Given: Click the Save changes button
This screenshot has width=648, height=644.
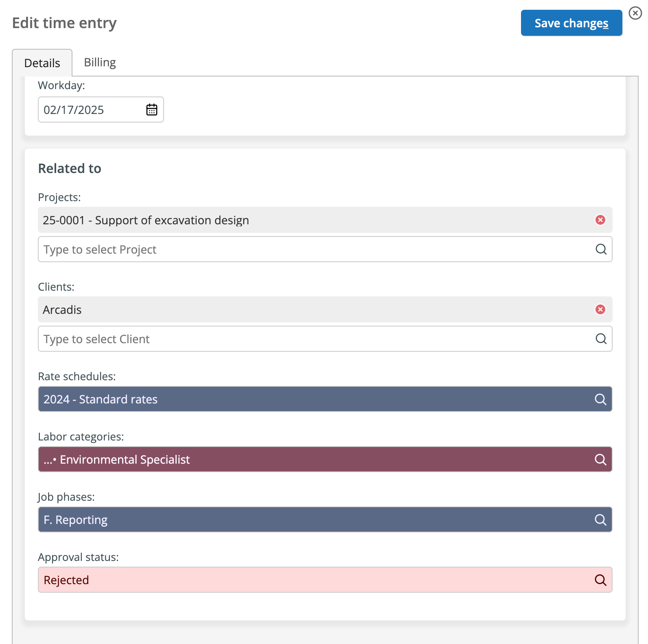Looking at the screenshot, I should 571,23.
